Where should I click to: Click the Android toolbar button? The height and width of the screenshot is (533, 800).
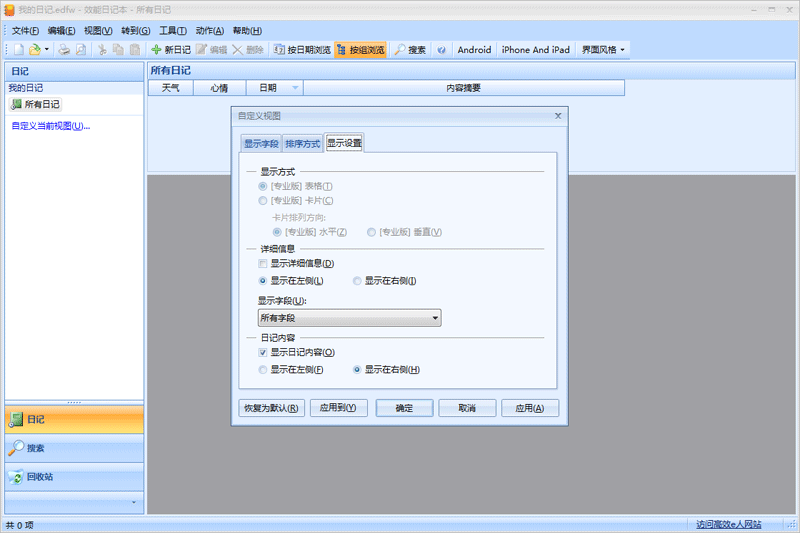pos(474,49)
